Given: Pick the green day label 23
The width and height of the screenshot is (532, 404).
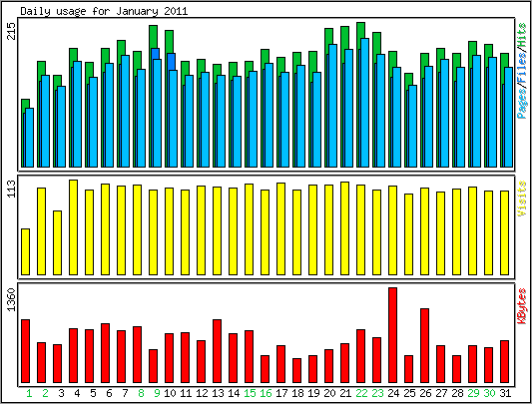Looking at the screenshot, I should click(x=377, y=393).
